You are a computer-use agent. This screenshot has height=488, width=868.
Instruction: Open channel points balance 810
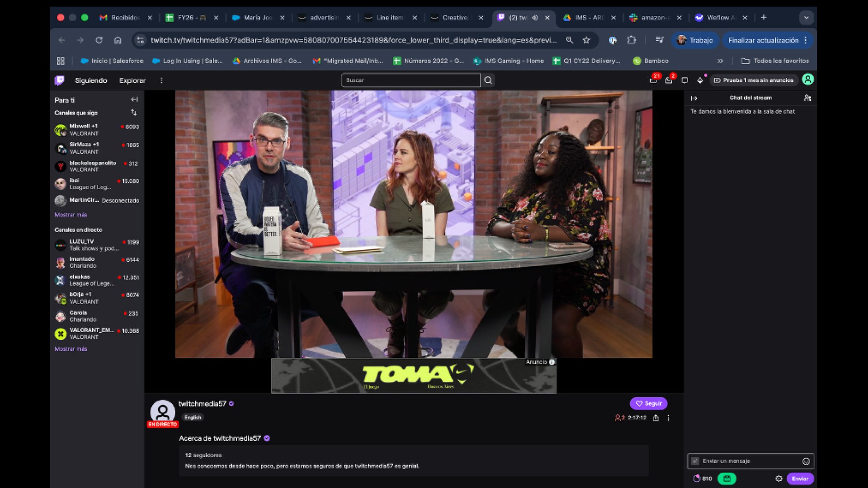[x=703, y=479]
